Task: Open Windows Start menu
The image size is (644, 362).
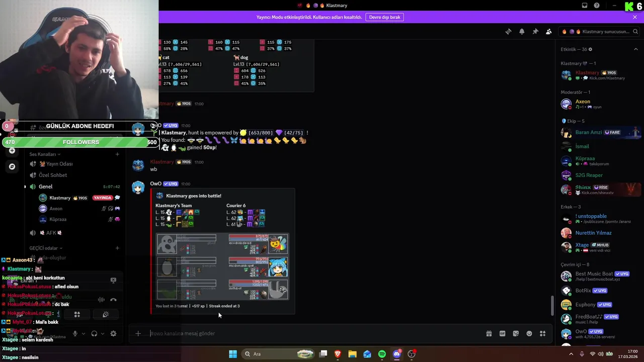Action: [x=233, y=354]
